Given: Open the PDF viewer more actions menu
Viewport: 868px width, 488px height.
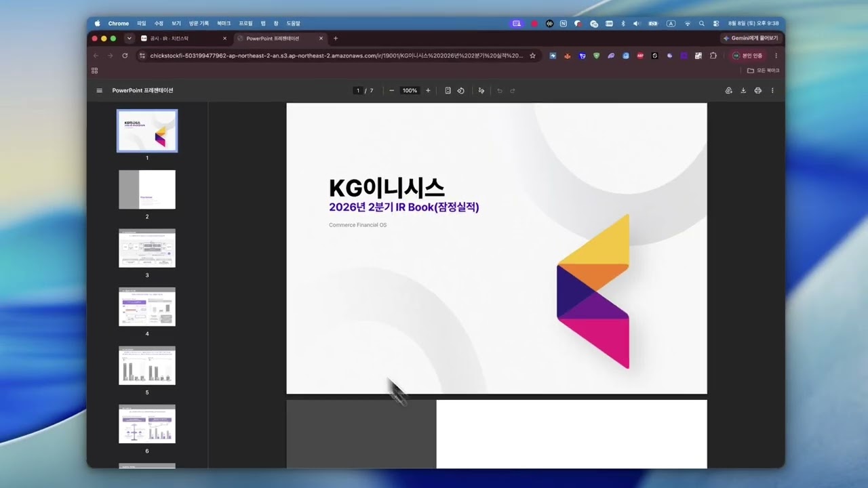Looking at the screenshot, I should pos(772,91).
